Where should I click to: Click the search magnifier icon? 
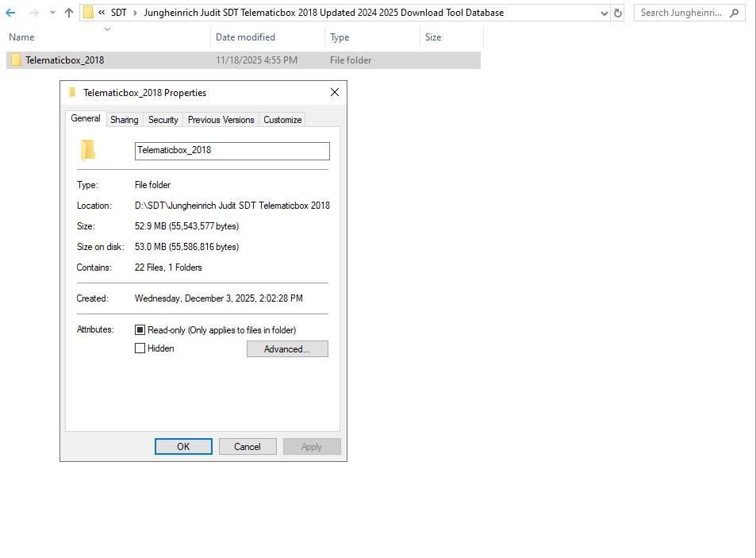(x=732, y=13)
